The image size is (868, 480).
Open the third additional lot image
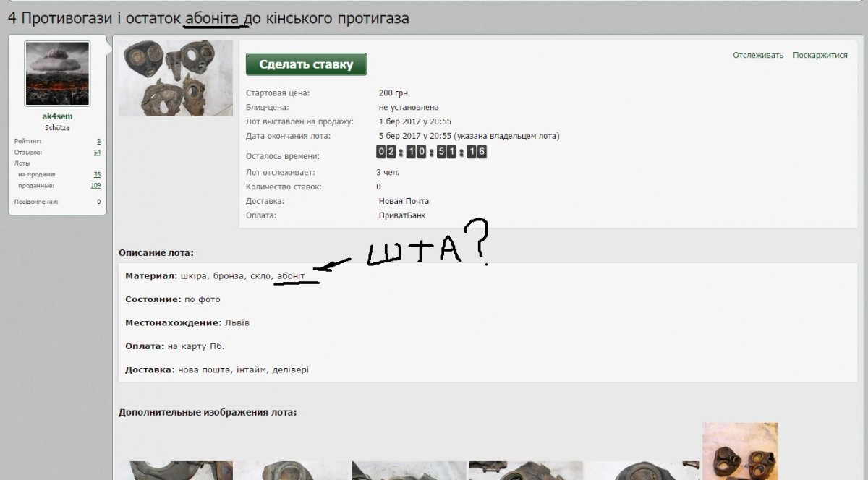[409, 470]
